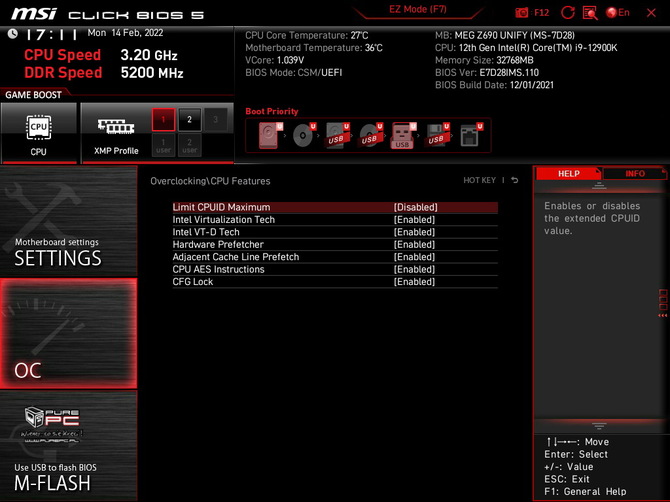
Task: Select the hard disk boot priority icon
Action: [270, 135]
